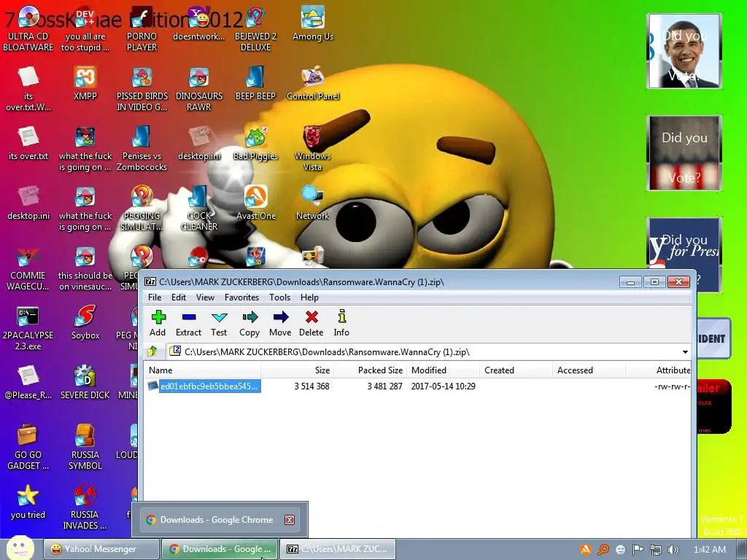Extract files with the Extract toolbar icon

tap(189, 323)
